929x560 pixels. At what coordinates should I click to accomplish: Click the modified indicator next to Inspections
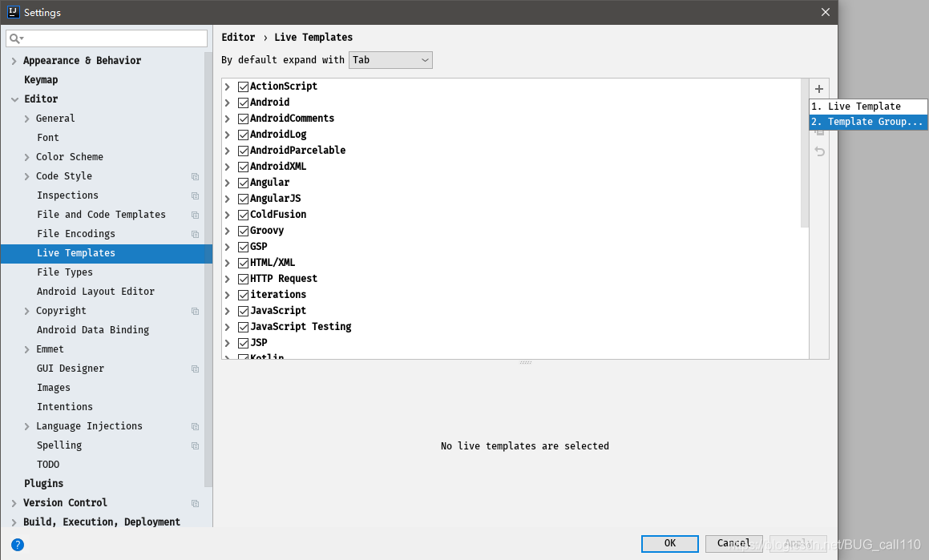[195, 195]
